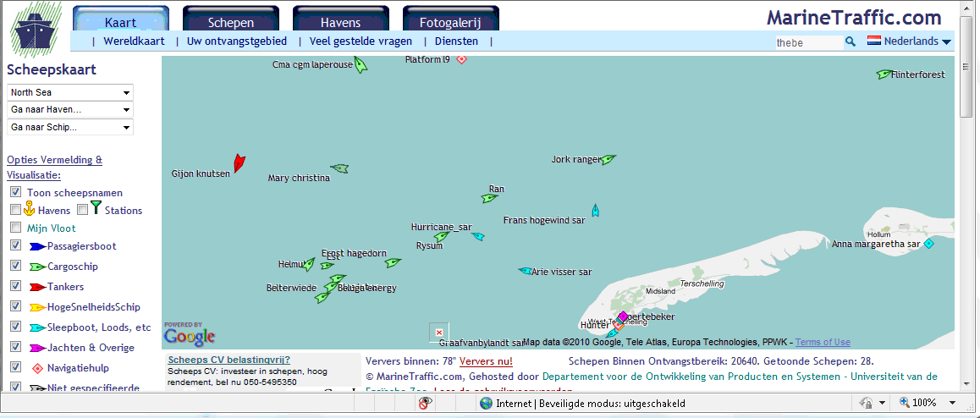Open the Terms of Use link
980x418 pixels.
tap(823, 342)
